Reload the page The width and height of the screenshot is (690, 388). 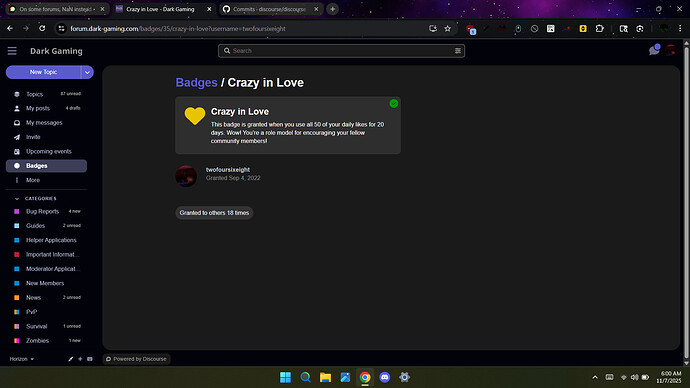click(x=42, y=29)
